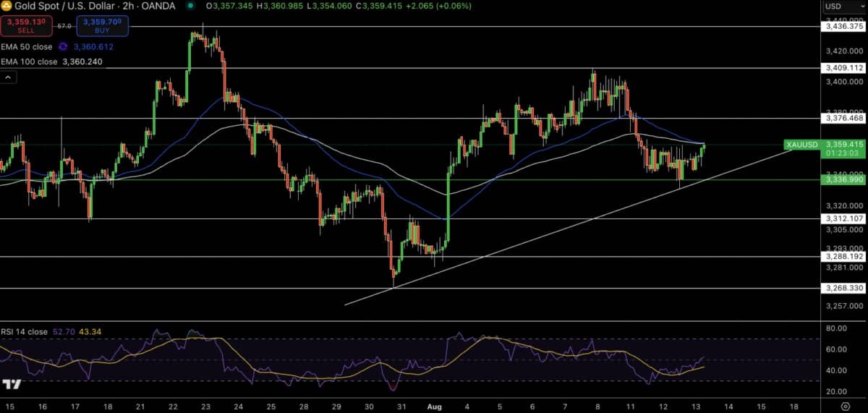
Task: Click the TradingView logo watermark
Action: pyautogui.click(x=11, y=384)
